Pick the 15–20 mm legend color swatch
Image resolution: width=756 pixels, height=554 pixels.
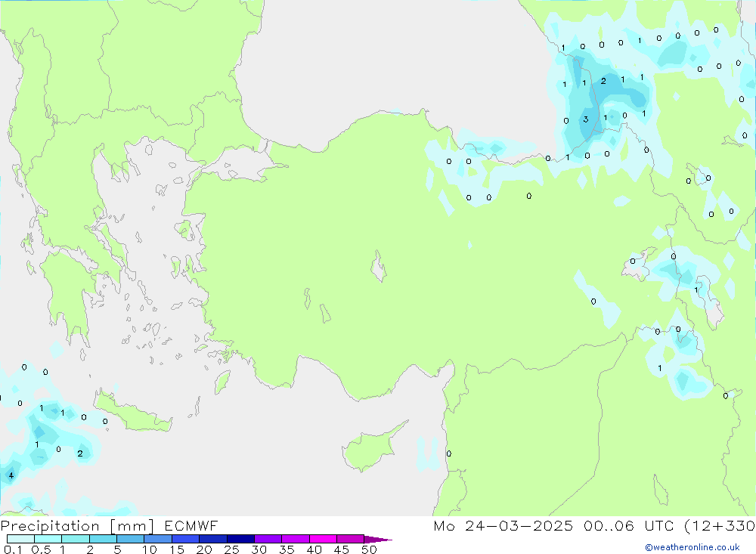point(186,539)
